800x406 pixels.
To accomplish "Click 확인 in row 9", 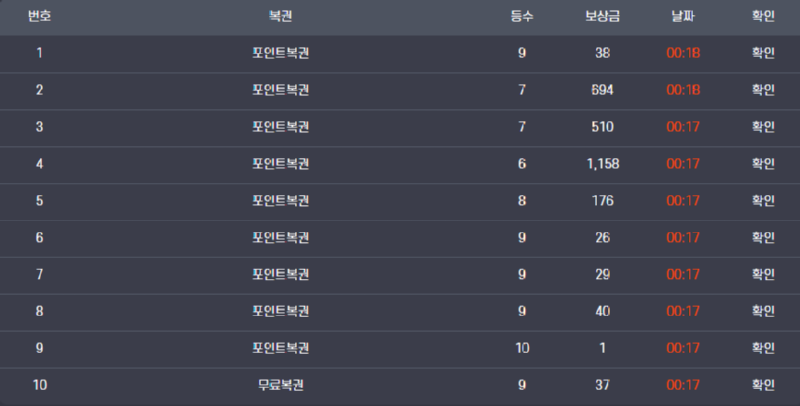I will click(x=763, y=348).
